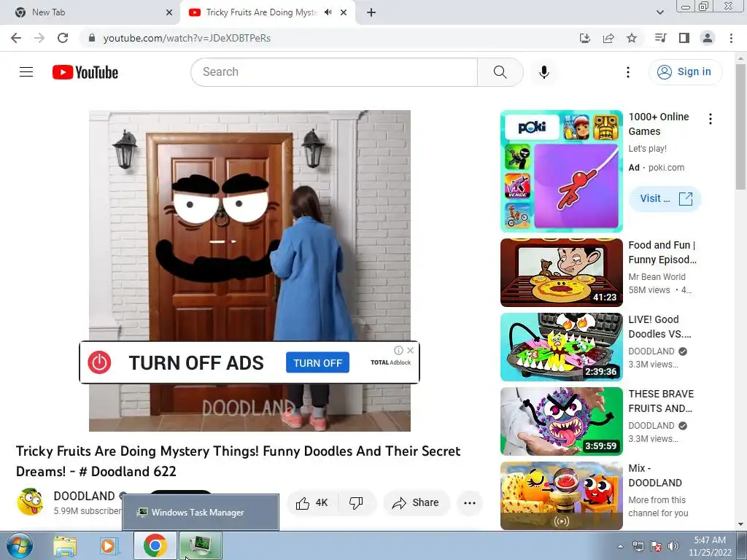Viewport: 747px width, 560px height.
Task: Open the YouTube hamburger guide menu
Action: click(26, 72)
